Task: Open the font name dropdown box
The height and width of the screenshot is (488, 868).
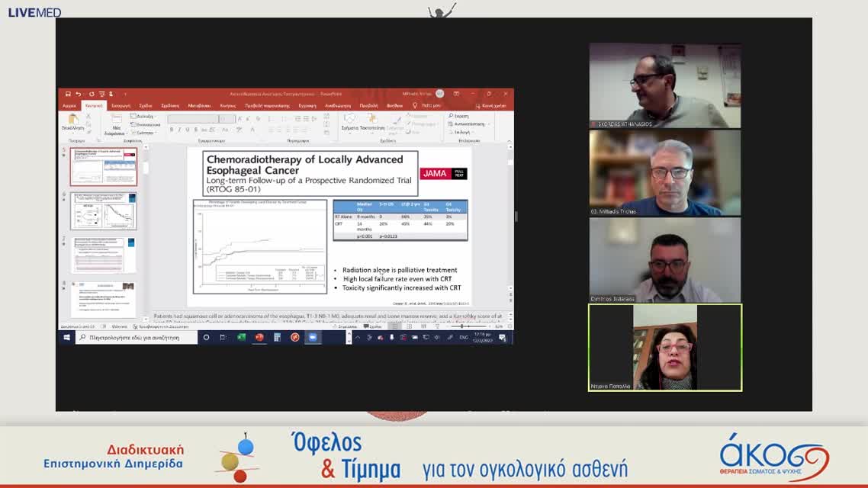Action: coord(193,119)
